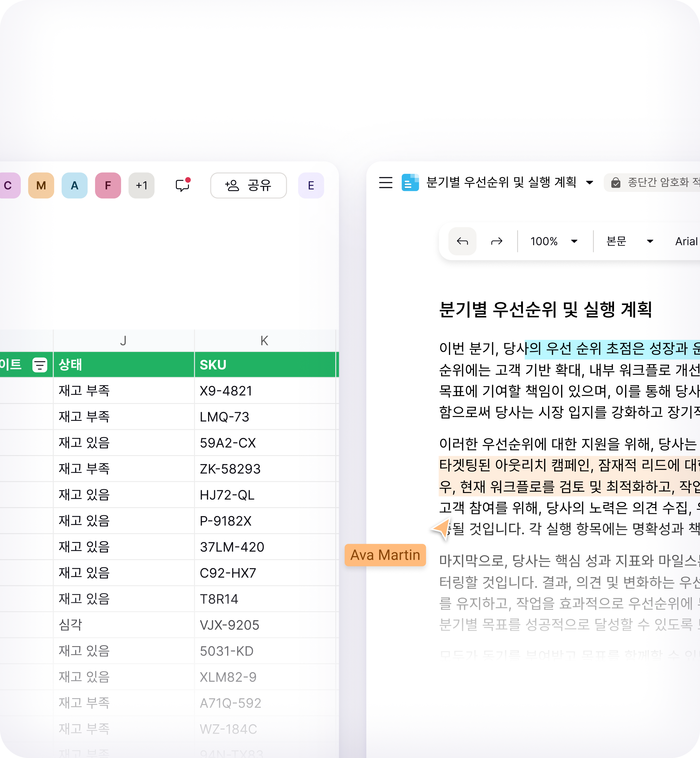This screenshot has width=700, height=758.
Task: Click the F collaborator avatar
Action: [x=108, y=185]
